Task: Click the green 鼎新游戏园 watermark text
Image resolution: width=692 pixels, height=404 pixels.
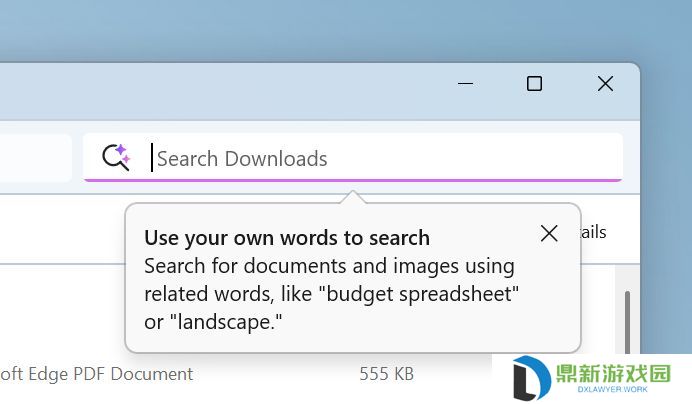Action: tap(613, 374)
